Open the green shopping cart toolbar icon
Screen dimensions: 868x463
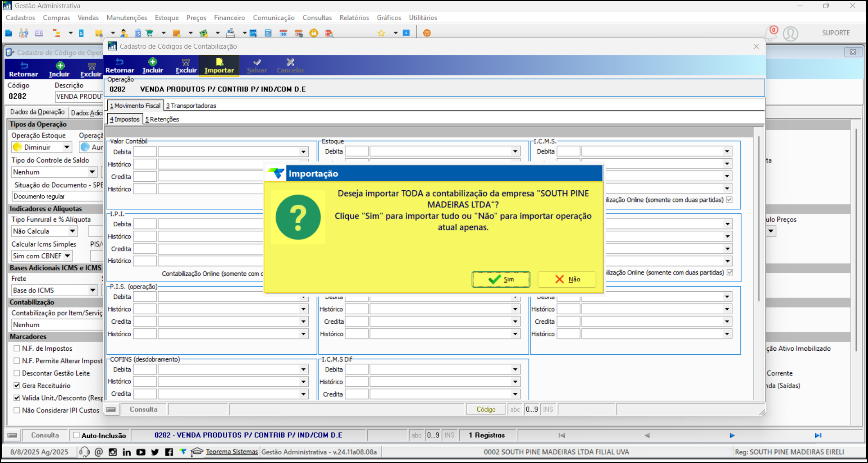click(x=150, y=33)
